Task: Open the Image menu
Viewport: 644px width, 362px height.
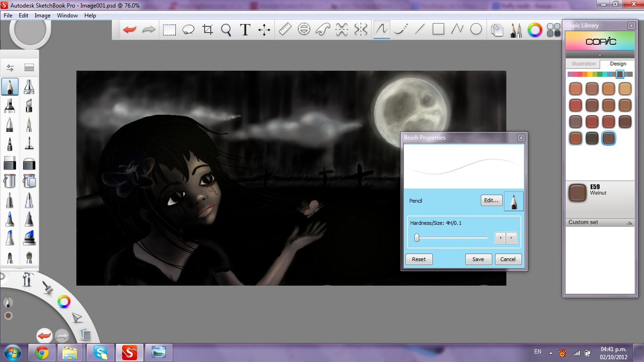Action: click(x=42, y=16)
